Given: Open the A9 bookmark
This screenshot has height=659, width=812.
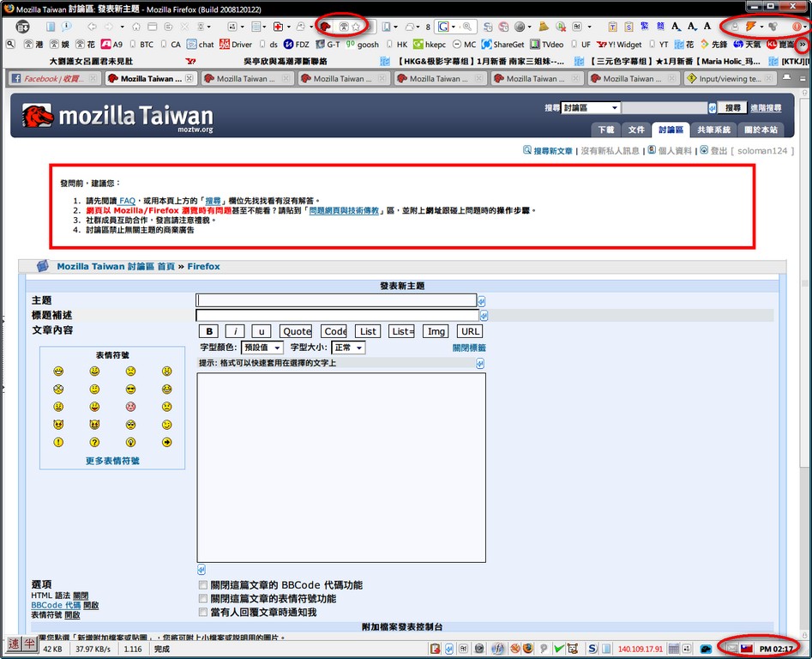Looking at the screenshot, I should coord(111,45).
